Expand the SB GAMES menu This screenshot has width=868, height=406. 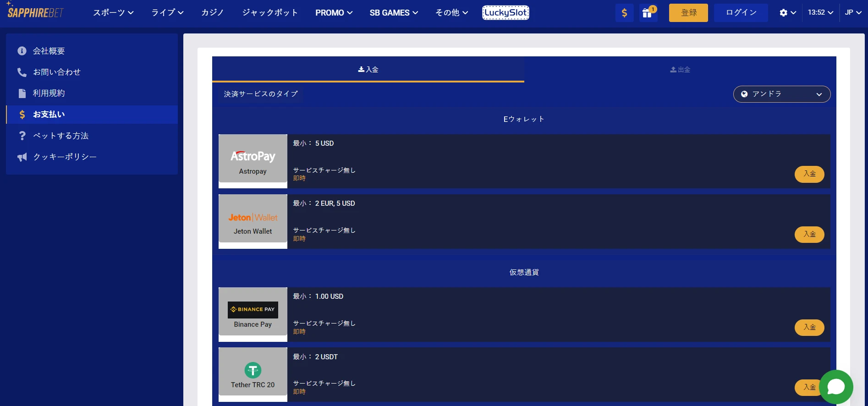(x=394, y=13)
